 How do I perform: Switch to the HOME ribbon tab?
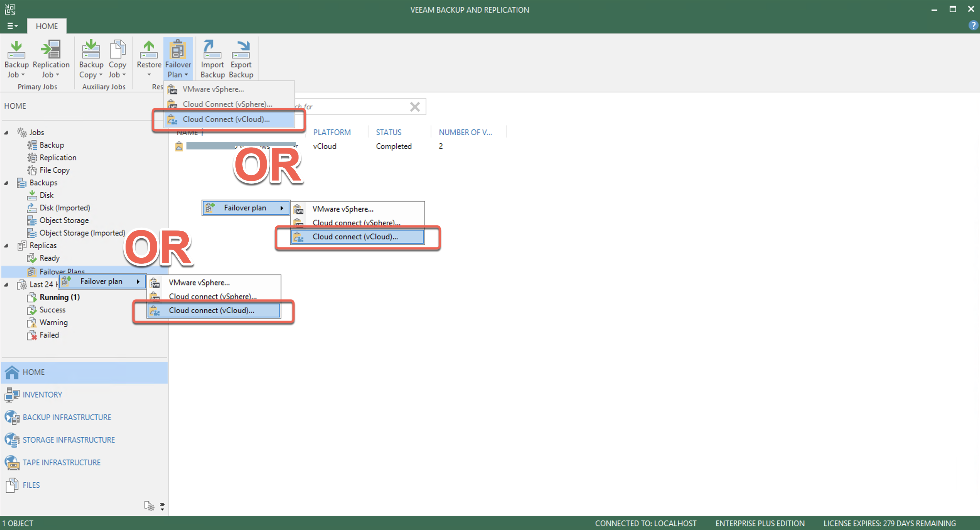coord(47,26)
